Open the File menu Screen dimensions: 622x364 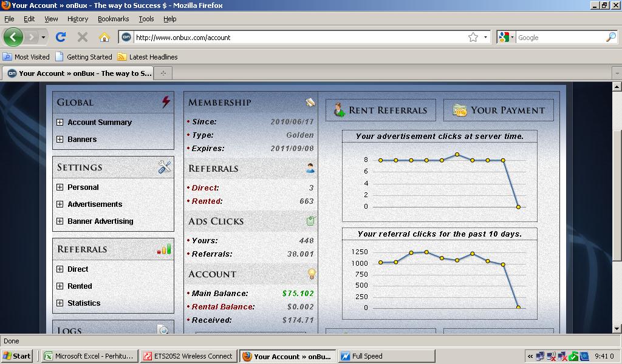(x=9, y=19)
